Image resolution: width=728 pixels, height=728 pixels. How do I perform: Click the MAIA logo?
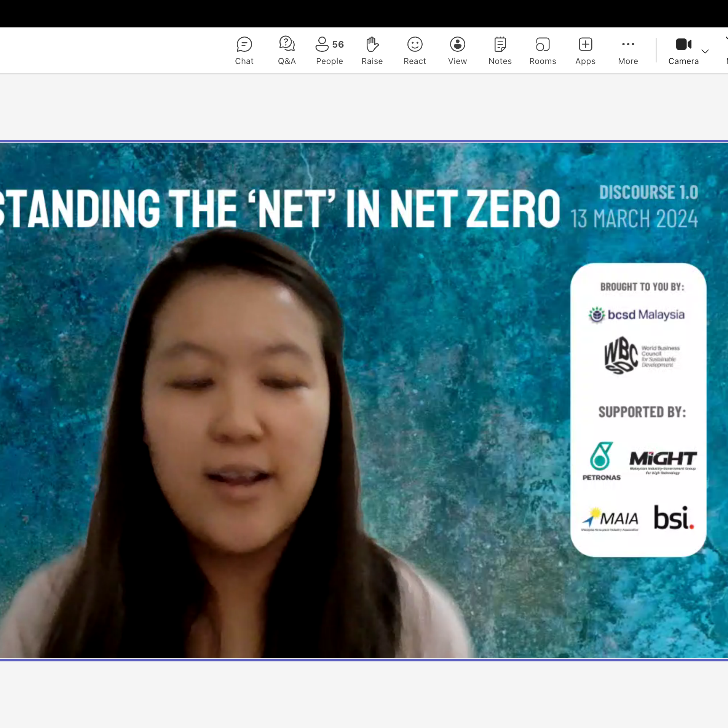tap(610, 519)
